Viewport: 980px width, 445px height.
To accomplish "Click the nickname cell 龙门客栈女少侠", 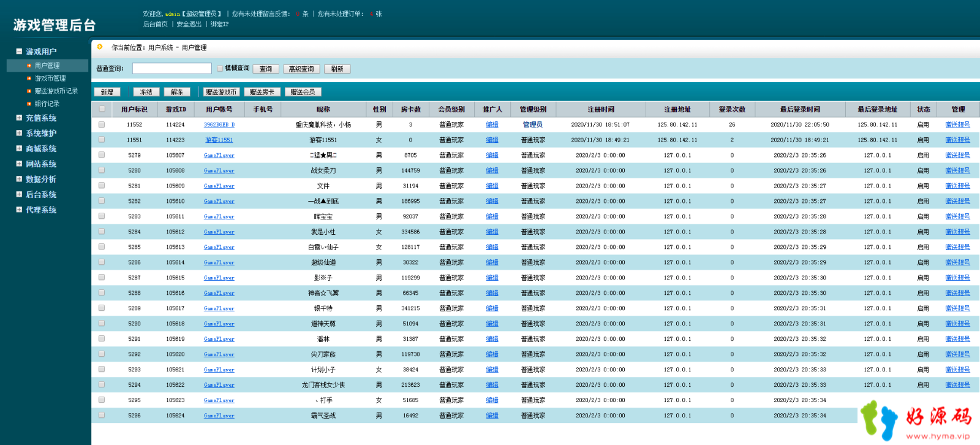I will click(323, 385).
